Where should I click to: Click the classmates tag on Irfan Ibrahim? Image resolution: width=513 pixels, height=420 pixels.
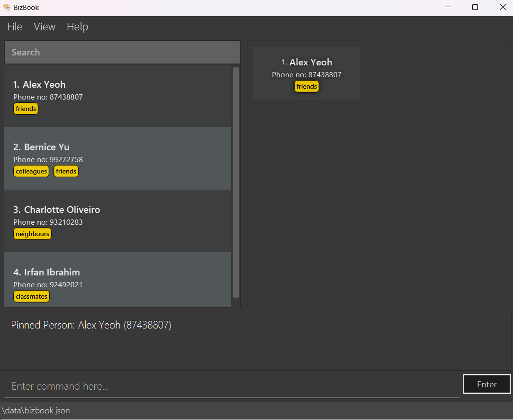tap(31, 296)
